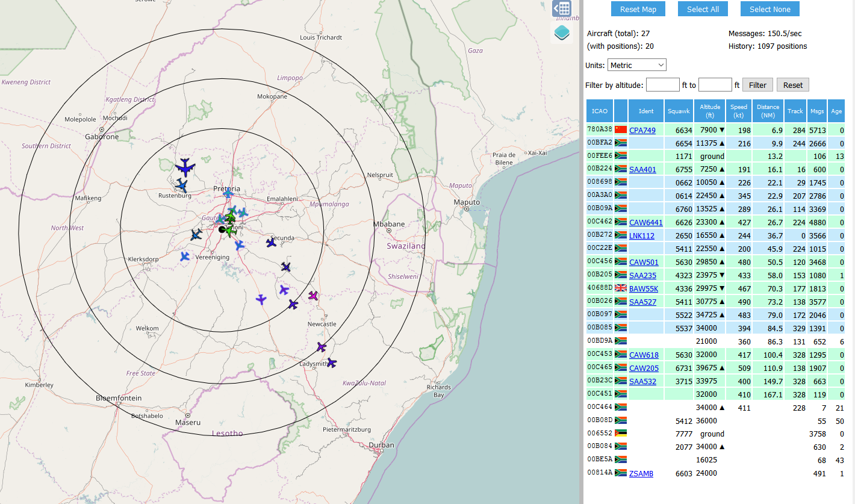Sort table by Altitude column header
The width and height of the screenshot is (855, 504).
pos(710,111)
